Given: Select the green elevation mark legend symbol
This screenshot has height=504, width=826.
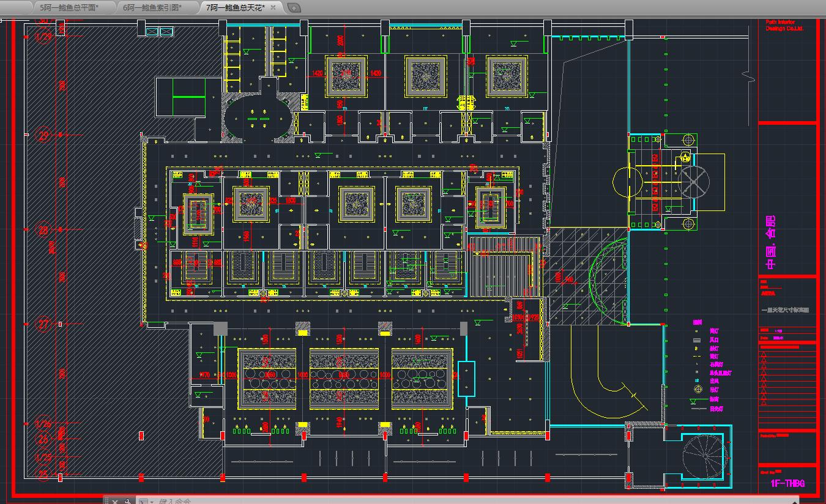Looking at the screenshot, I should tap(694, 401).
